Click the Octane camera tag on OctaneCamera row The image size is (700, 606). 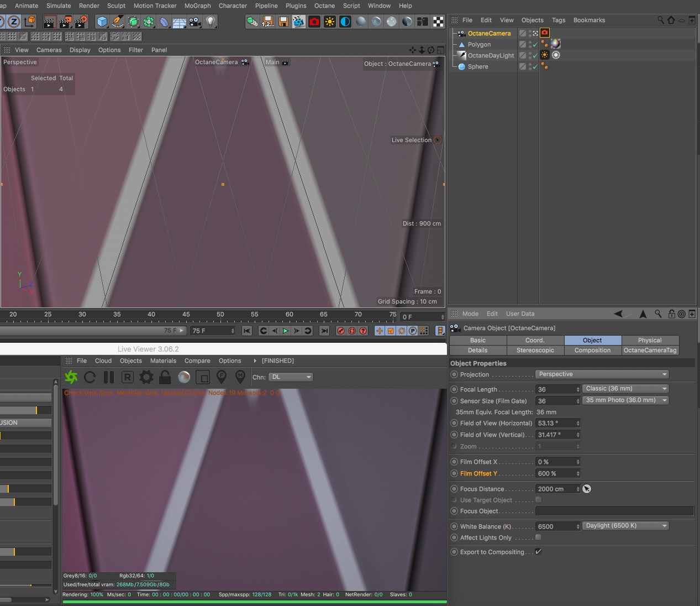545,33
